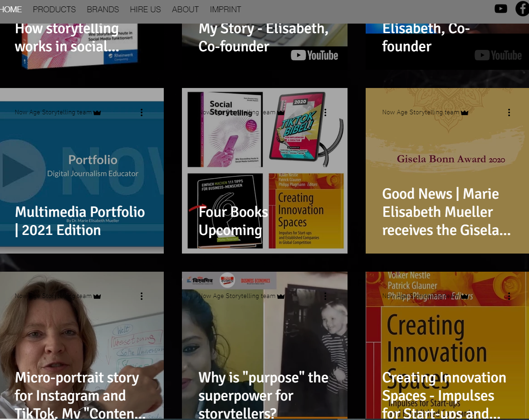The width and height of the screenshot is (529, 420).
Task: Go to the HOME menu item
Action: (11, 10)
